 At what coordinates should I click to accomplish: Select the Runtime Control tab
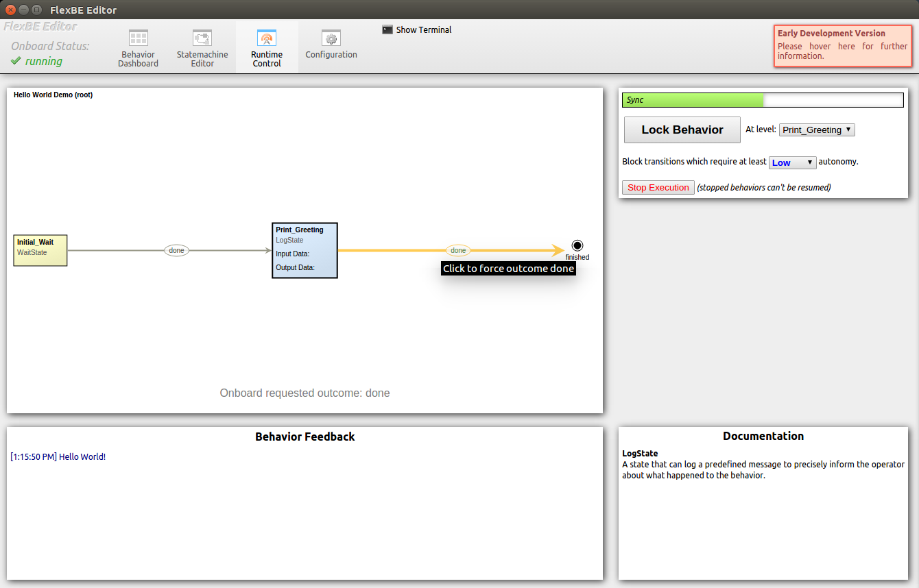coord(267,48)
